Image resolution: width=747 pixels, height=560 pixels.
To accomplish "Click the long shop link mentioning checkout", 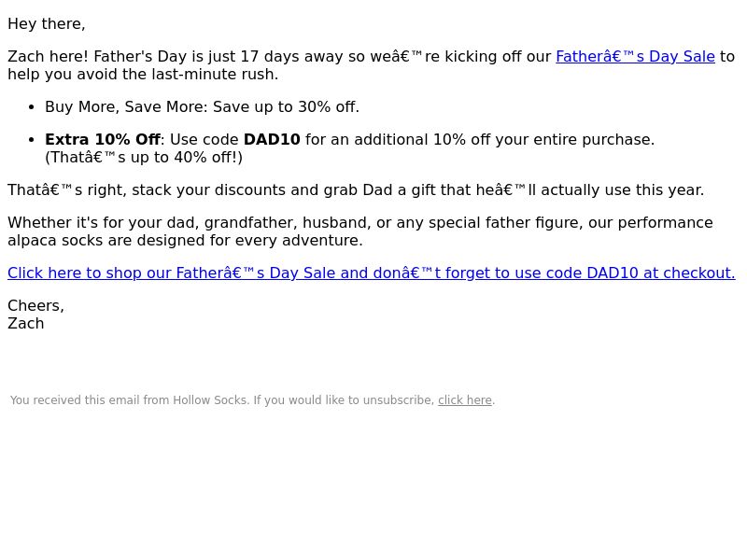I will click(x=371, y=273).
